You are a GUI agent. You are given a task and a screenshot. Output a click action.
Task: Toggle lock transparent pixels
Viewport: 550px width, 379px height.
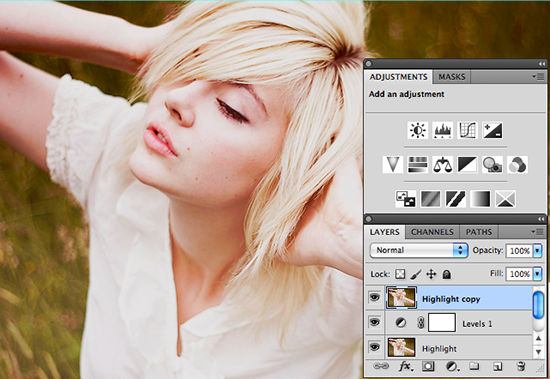pos(400,274)
